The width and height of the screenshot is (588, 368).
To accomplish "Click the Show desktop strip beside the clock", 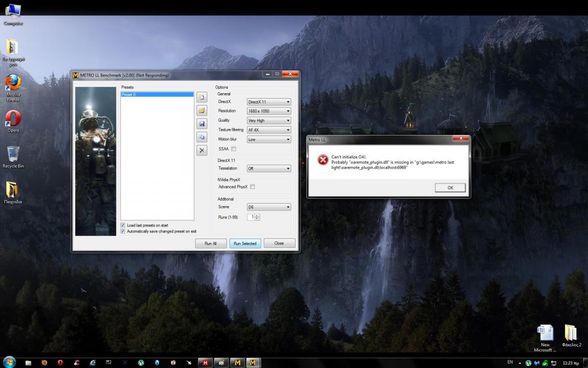I will coord(586,362).
